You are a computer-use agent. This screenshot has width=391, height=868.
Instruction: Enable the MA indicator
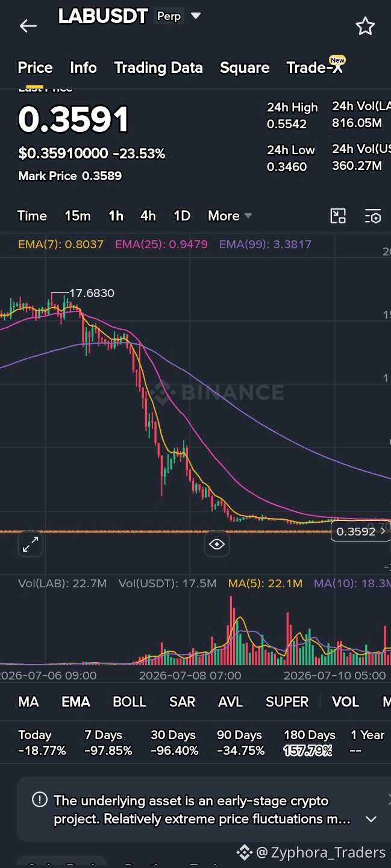click(x=28, y=702)
